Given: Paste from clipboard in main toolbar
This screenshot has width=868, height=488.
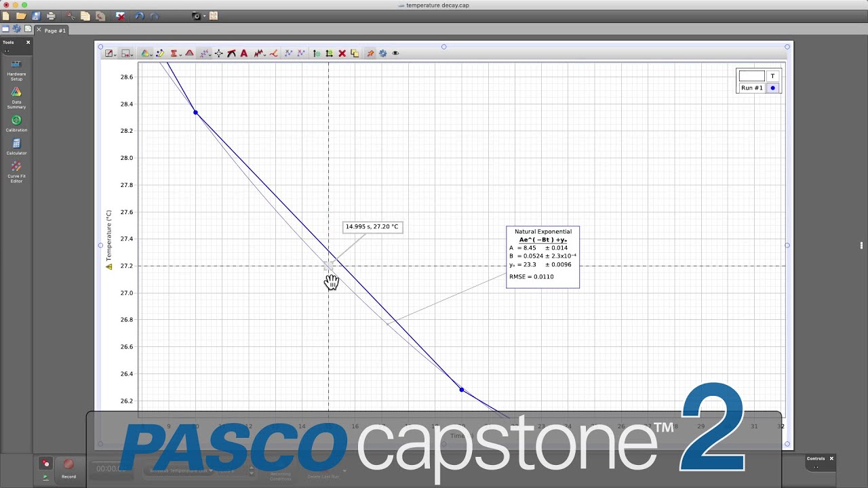Looking at the screenshot, I should [100, 16].
